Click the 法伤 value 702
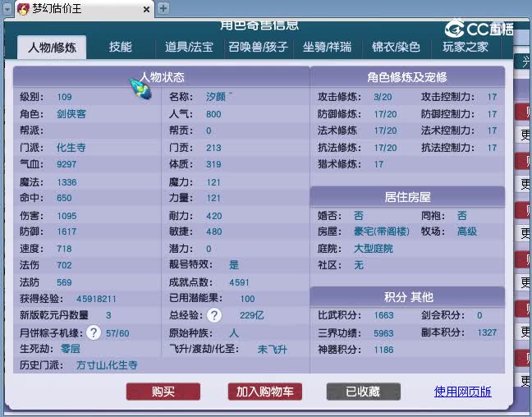This screenshot has width=532, height=417. pos(64,265)
